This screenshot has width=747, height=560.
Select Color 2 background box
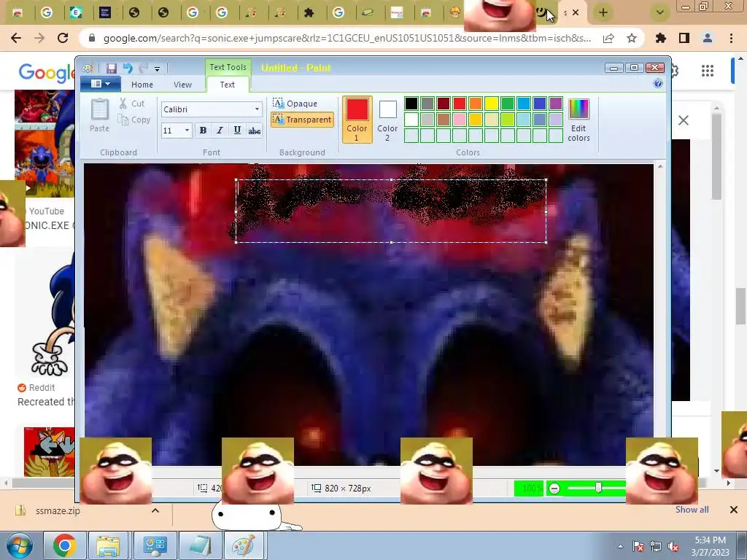(x=387, y=119)
